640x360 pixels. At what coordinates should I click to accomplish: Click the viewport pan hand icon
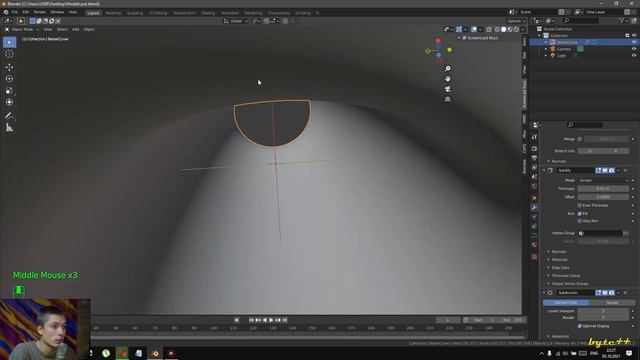tap(448, 79)
